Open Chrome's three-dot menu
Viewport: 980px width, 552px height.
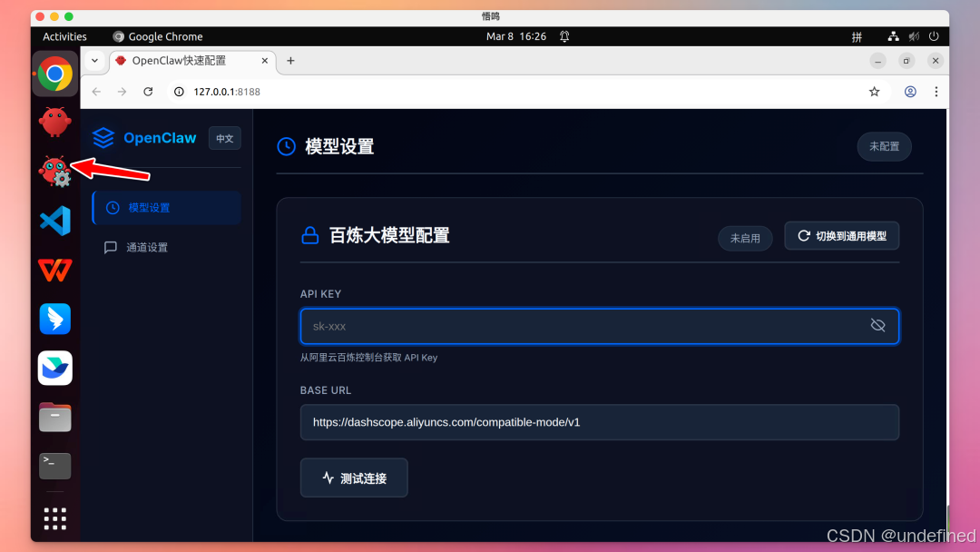click(936, 91)
